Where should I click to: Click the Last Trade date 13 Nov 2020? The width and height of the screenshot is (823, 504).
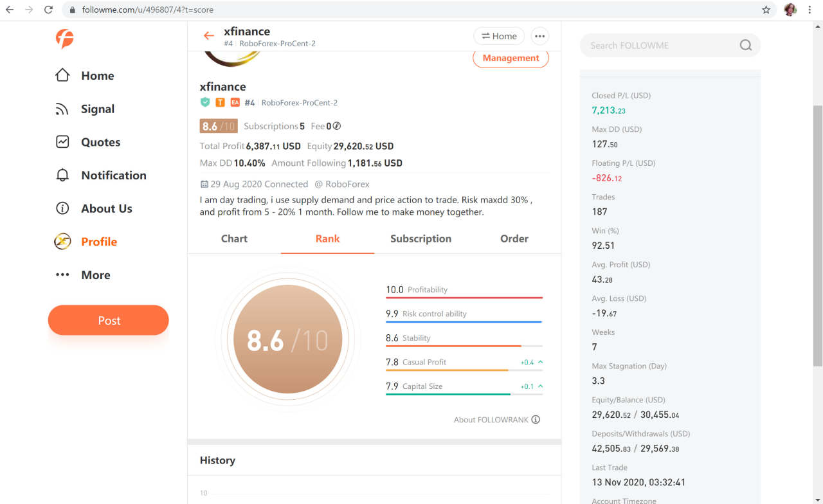click(638, 482)
